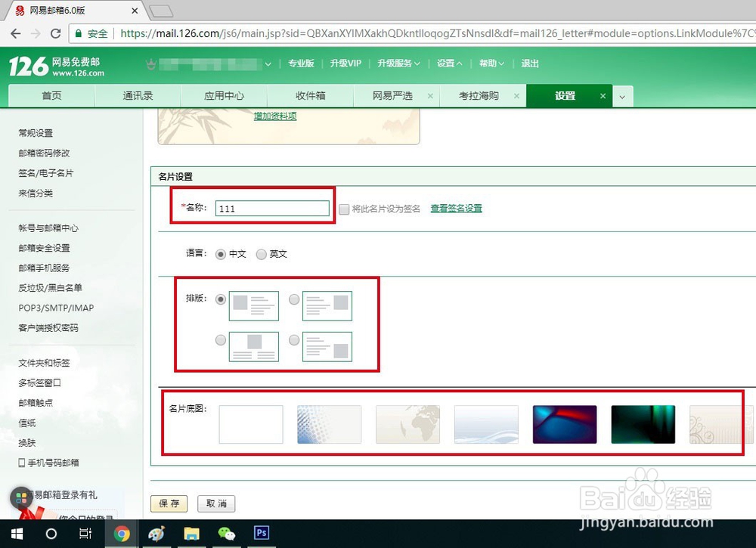Viewport: 756px width, 548px height.
Task: Open 邮箱密码修改 in sidebar
Action: tap(45, 153)
